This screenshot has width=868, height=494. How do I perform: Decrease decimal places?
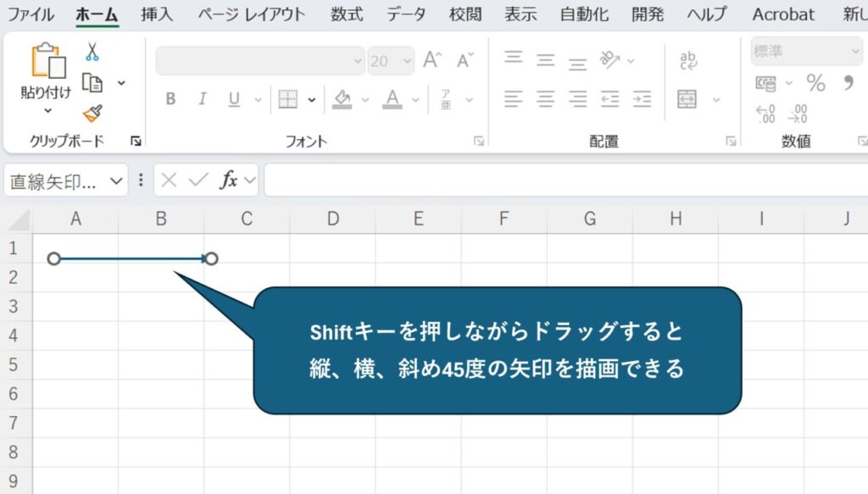coord(798,114)
